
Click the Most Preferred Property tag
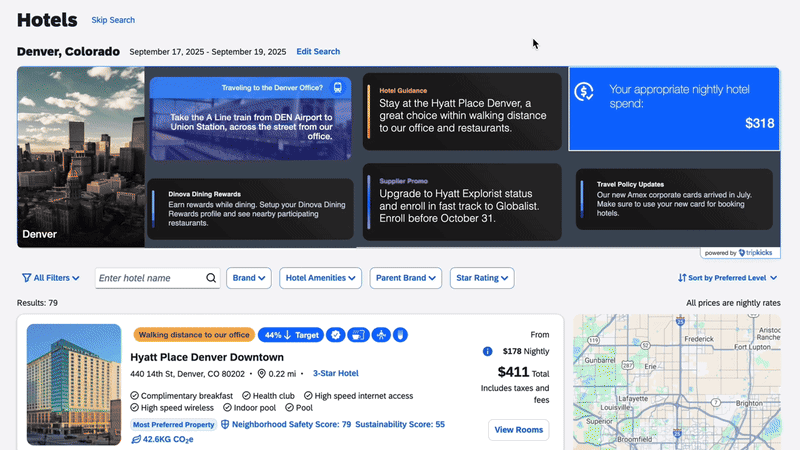tap(173, 424)
